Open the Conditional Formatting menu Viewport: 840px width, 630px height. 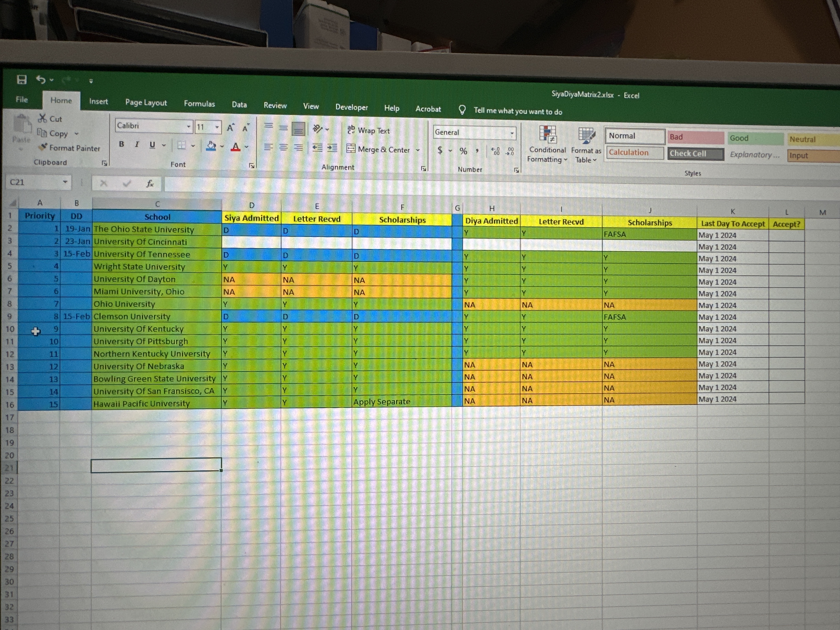[547, 144]
